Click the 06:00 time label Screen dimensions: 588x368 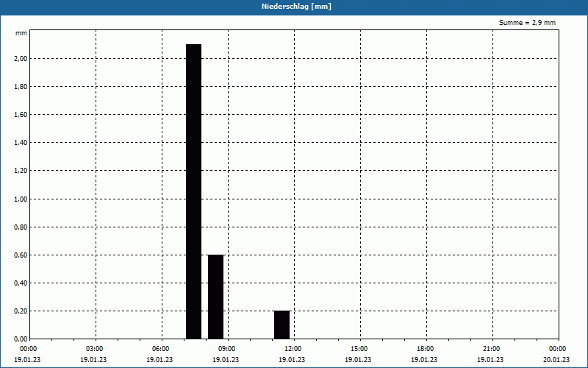tap(161, 349)
